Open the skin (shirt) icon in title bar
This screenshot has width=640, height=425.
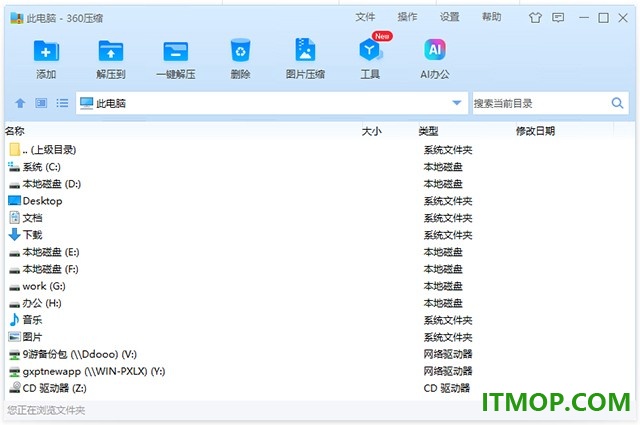coord(535,18)
